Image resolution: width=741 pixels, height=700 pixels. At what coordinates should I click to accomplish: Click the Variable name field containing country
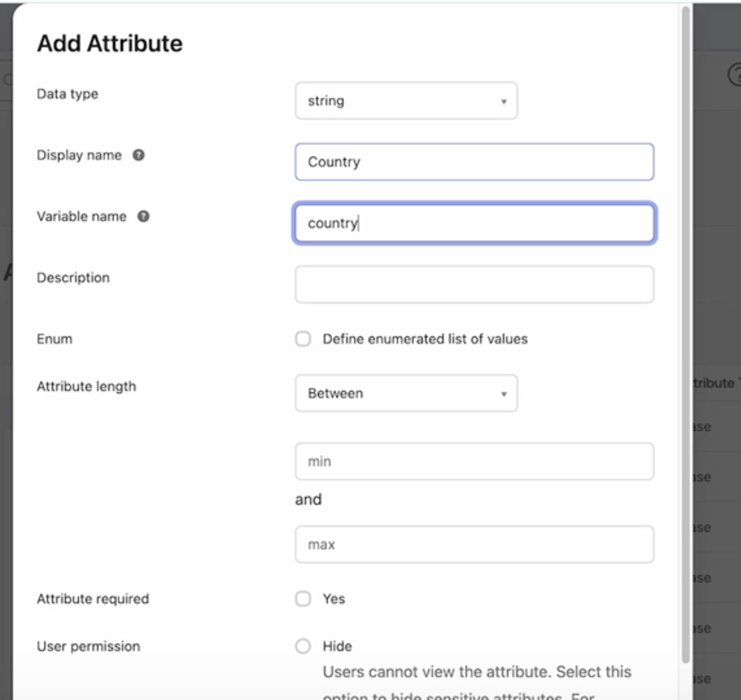point(474,223)
